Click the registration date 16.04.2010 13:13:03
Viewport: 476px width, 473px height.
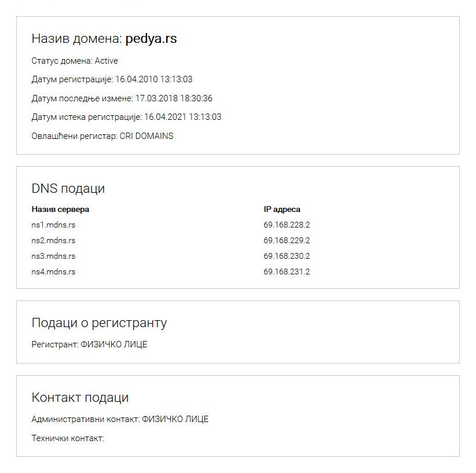[153, 79]
